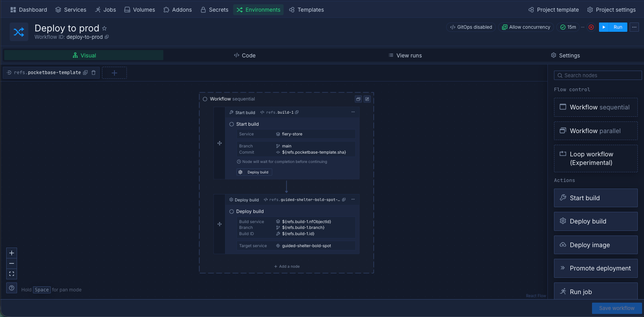Zoom in on the workflow canvas
This screenshot has height=317, width=644.
click(x=12, y=253)
